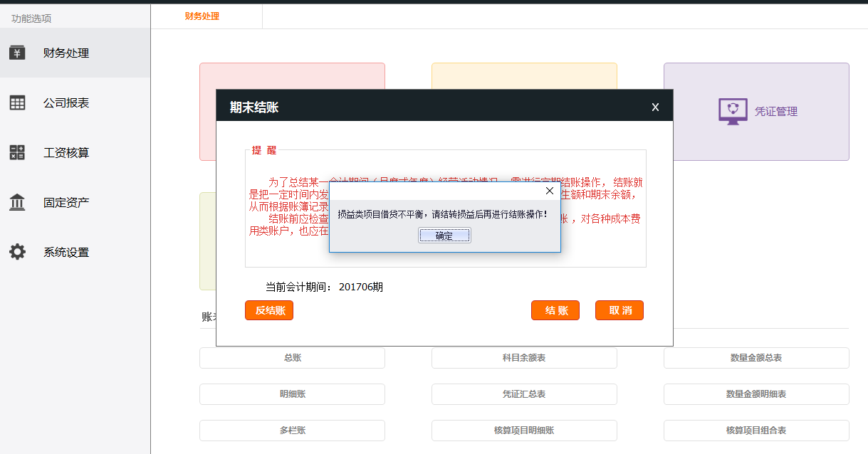Close the alert message popup with X
868x454 pixels.
549,191
